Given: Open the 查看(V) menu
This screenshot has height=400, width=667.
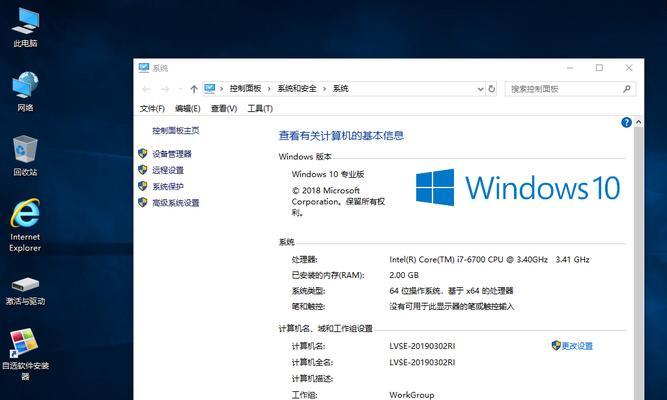Looking at the screenshot, I should click(x=224, y=109).
